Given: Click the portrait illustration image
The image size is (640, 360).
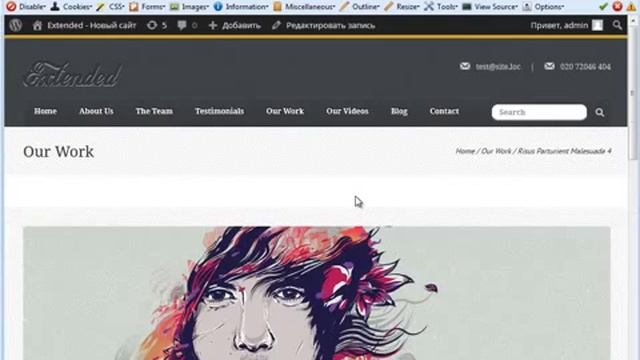Looking at the screenshot, I should pos(317,293).
